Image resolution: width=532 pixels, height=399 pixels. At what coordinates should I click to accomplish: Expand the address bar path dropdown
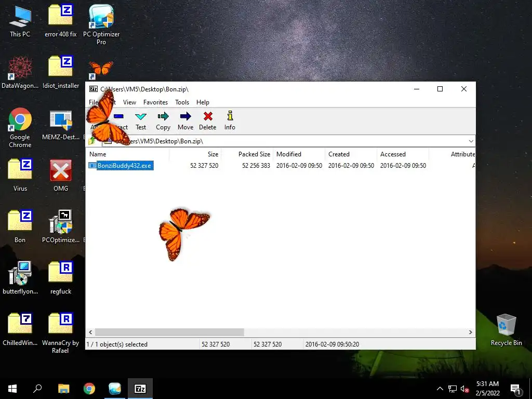[471, 141]
